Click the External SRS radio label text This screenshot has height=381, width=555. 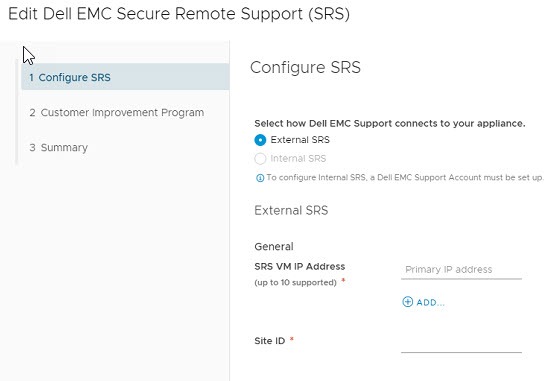click(x=300, y=140)
